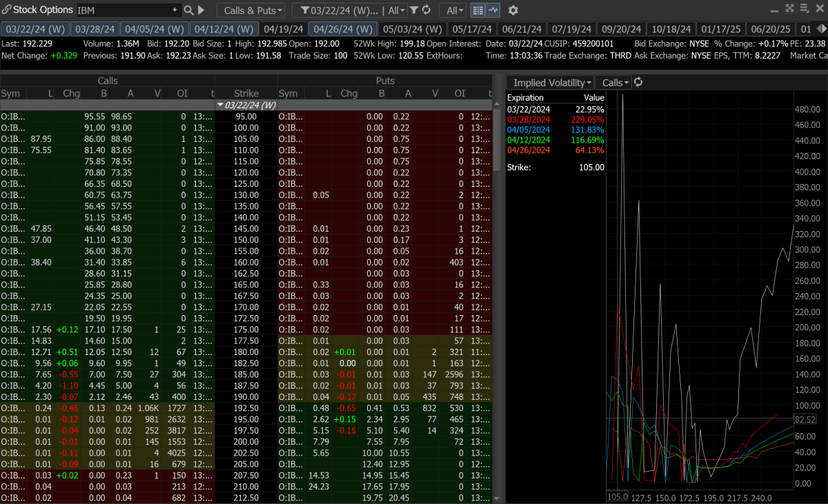Click strike 195.00 cell
Viewport: 828px width, 504px height.
(x=246, y=419)
